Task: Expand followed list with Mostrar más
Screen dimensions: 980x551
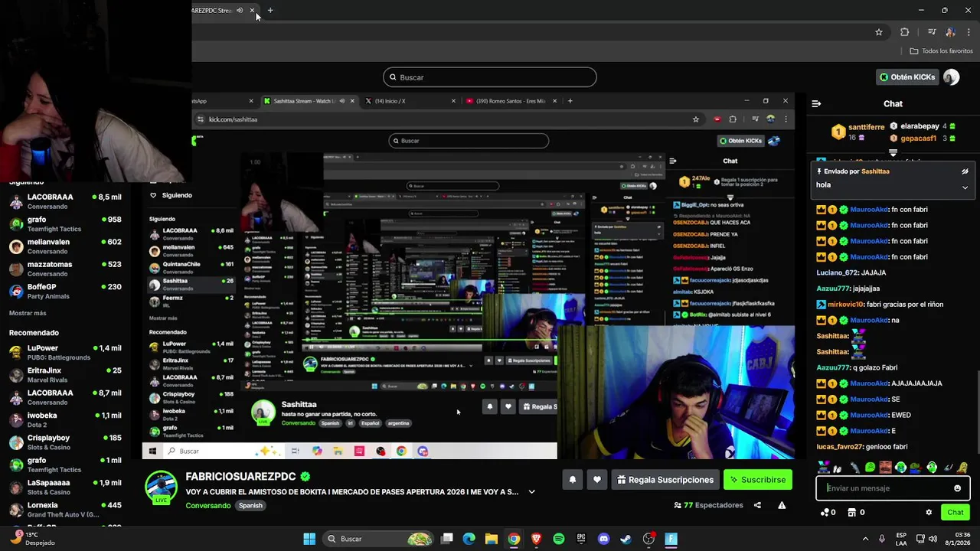Action: pyautogui.click(x=28, y=313)
